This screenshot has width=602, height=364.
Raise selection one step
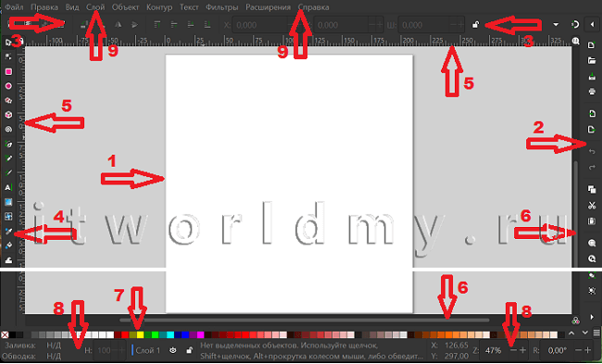point(174,25)
